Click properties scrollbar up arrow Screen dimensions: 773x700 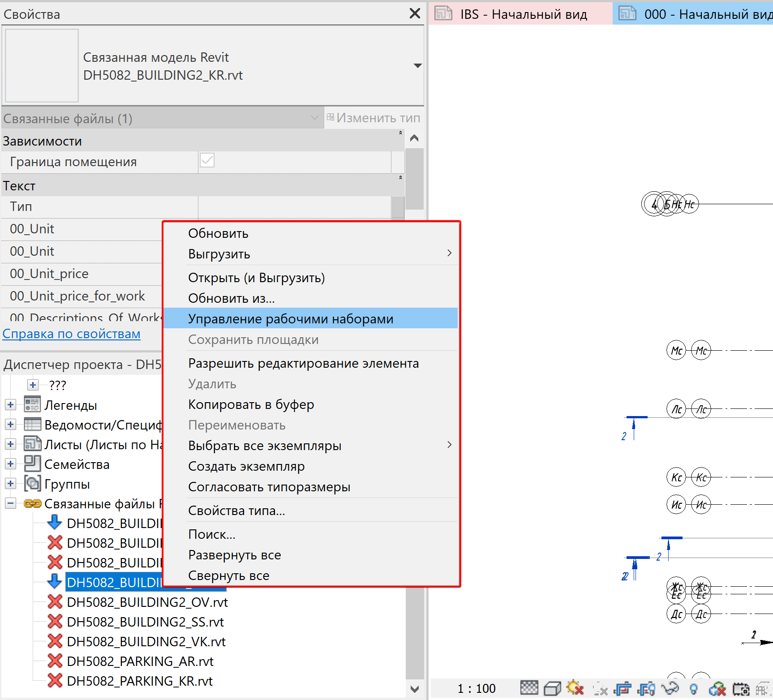pos(414,138)
